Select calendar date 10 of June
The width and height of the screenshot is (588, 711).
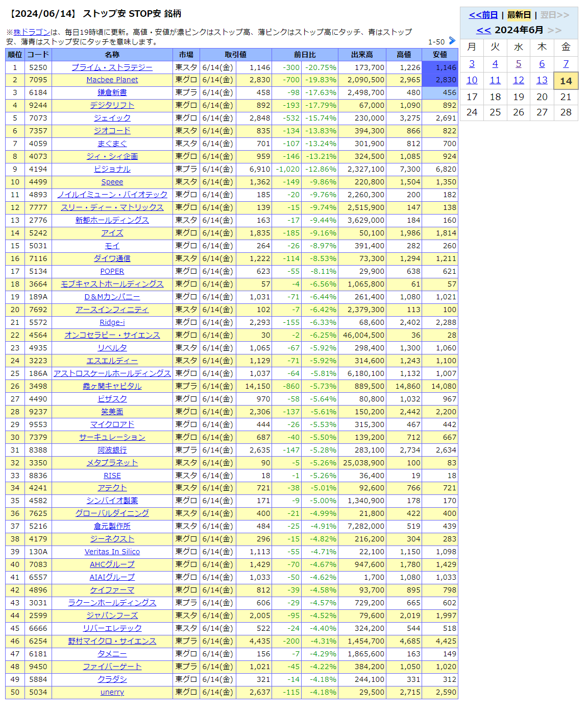pos(472,80)
